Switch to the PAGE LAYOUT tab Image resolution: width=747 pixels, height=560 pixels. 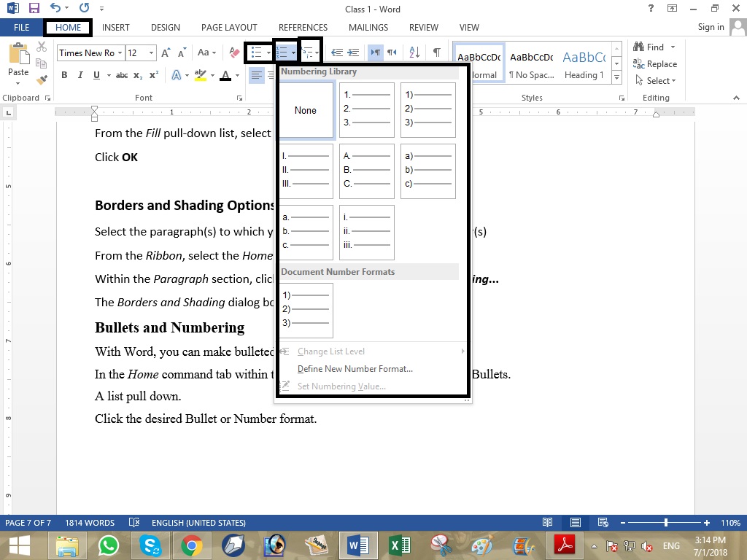point(229,28)
